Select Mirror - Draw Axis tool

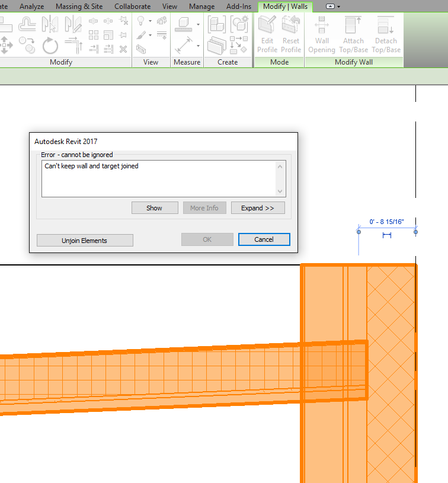point(73,24)
